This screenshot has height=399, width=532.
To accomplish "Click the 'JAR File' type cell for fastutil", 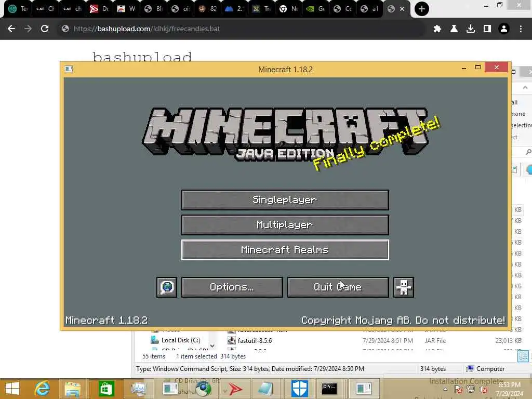I will tap(435, 341).
